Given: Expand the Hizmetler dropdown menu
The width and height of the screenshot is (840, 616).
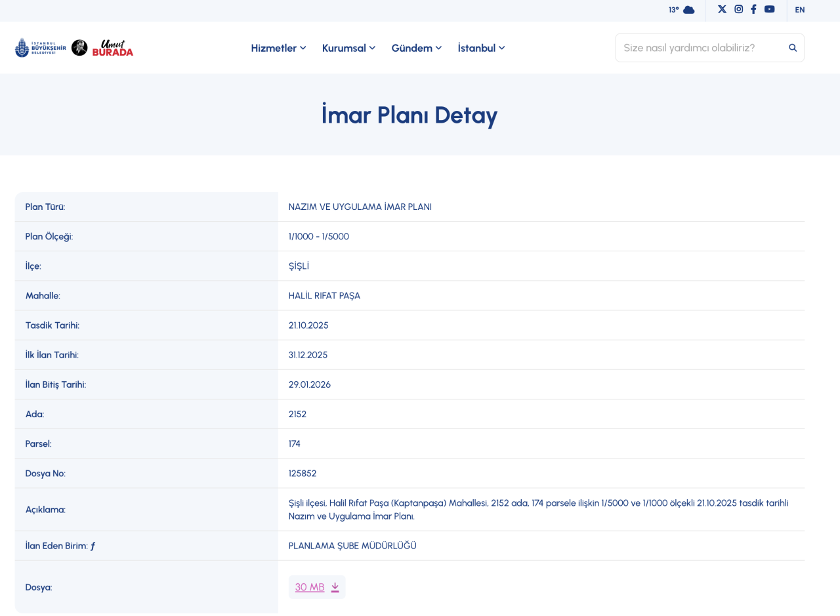Looking at the screenshot, I should click(x=278, y=48).
